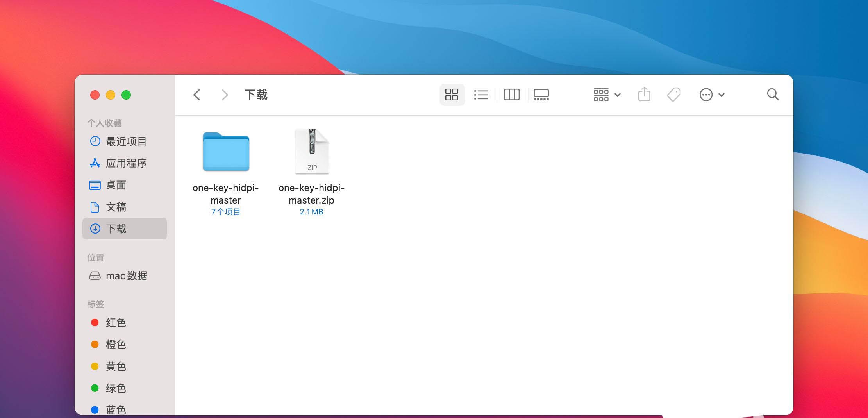Viewport: 868px width, 418px height.
Task: Open 应用程序 in the sidebar
Action: point(126,163)
